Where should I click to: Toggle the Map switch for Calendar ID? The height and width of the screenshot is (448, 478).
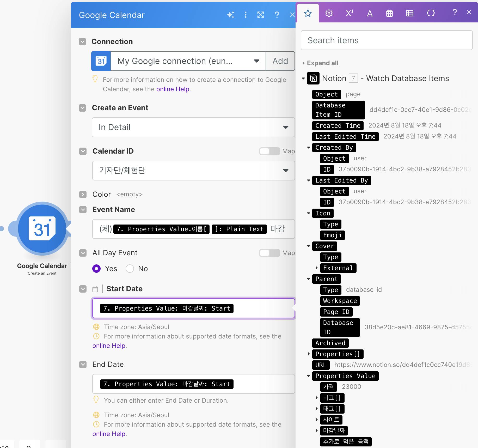click(269, 151)
